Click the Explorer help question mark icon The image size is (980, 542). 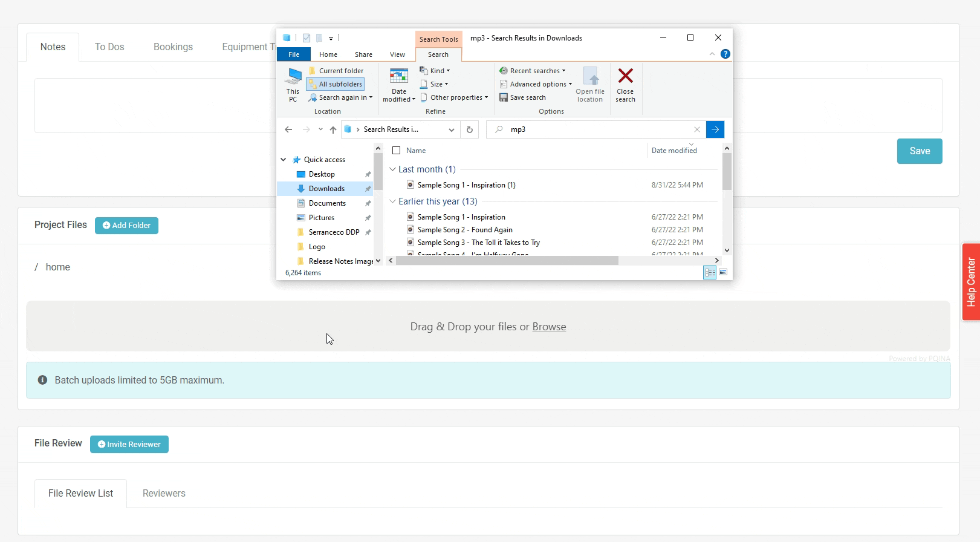pos(725,54)
